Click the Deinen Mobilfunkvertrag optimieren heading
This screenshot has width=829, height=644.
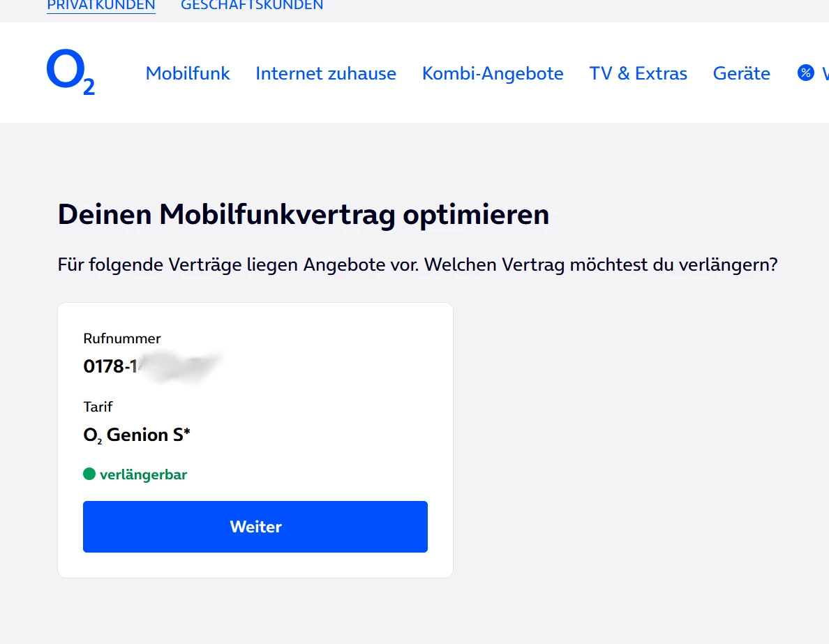point(303,214)
